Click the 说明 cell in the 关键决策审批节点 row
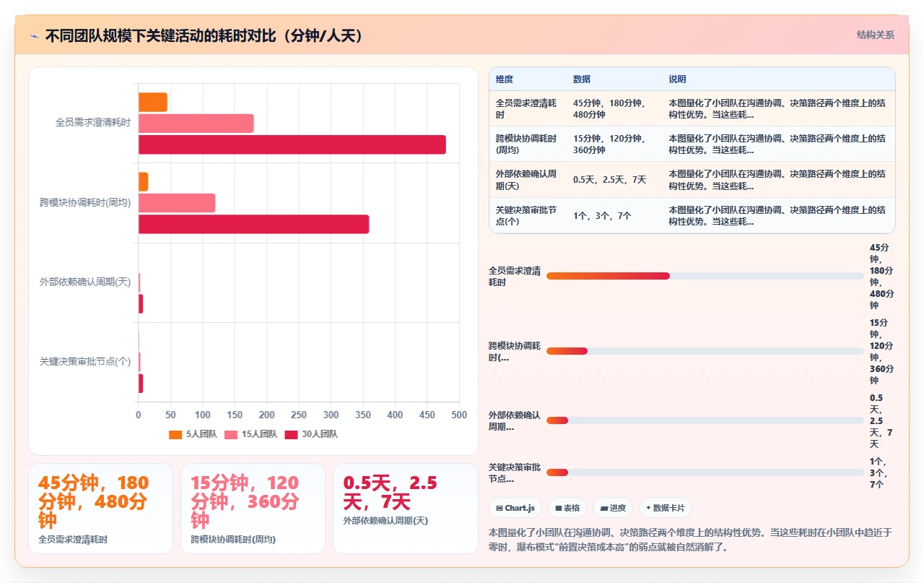The image size is (924, 583). [x=777, y=215]
